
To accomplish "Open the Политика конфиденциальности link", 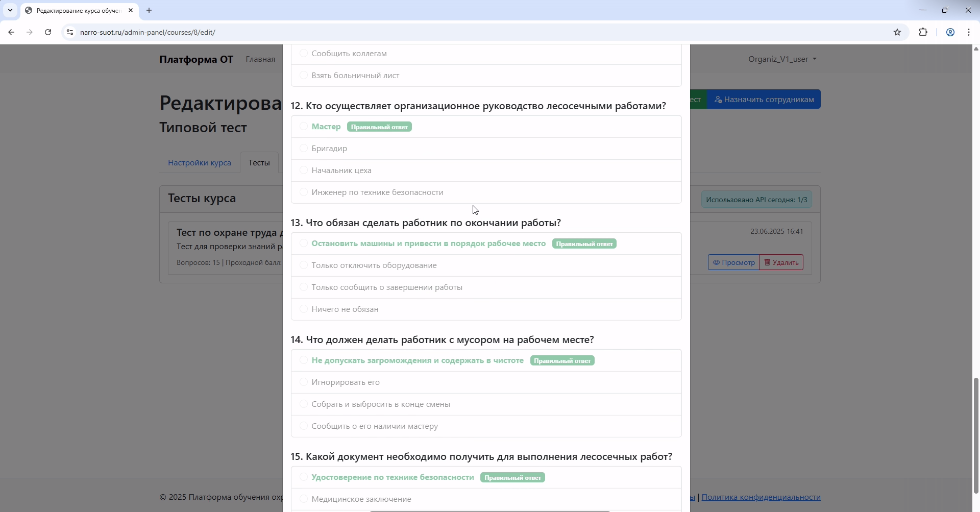I will [x=762, y=497].
